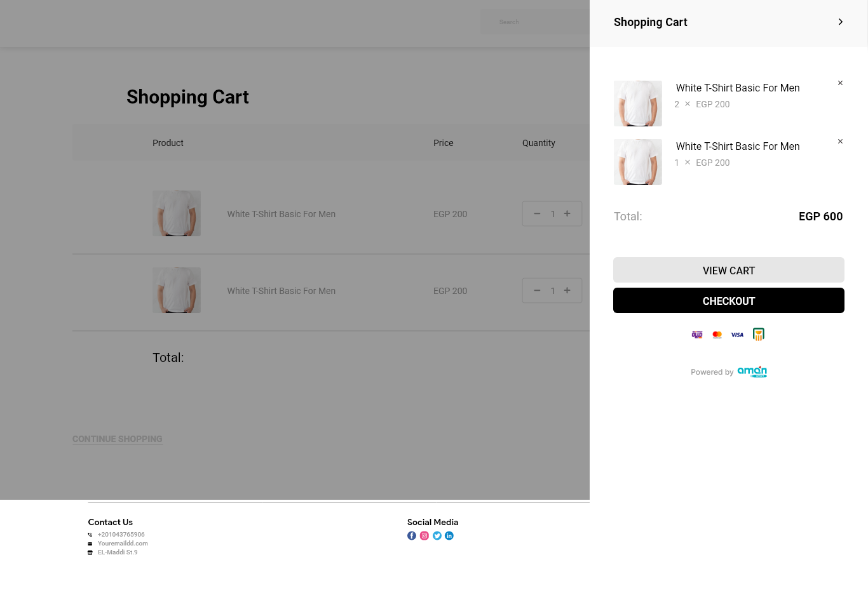Click the Visa payment logo
Screen dimensions: 868x602
pos(737,335)
